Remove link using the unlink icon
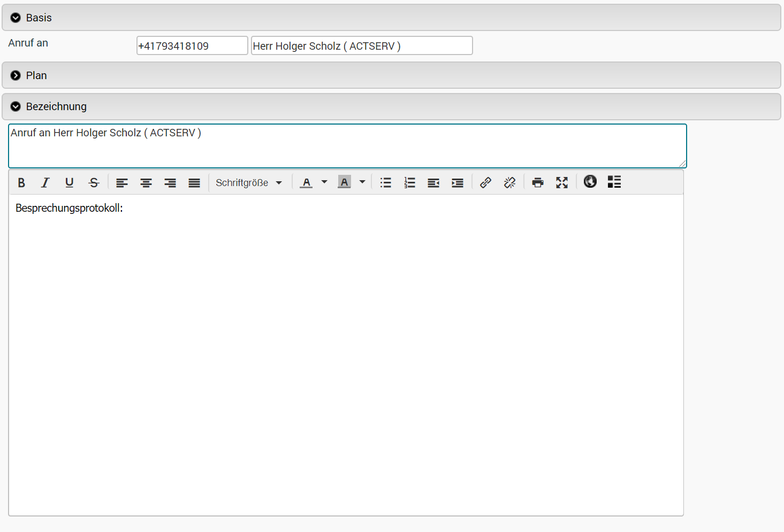Screen dimensions: 784x532 [509, 183]
